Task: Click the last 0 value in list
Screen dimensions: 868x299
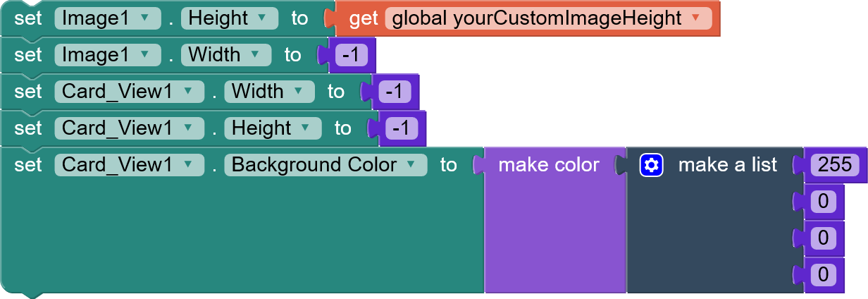Action: pos(823,274)
